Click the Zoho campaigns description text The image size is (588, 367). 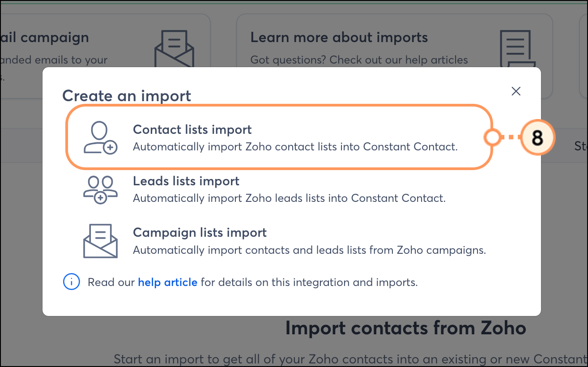309,250
